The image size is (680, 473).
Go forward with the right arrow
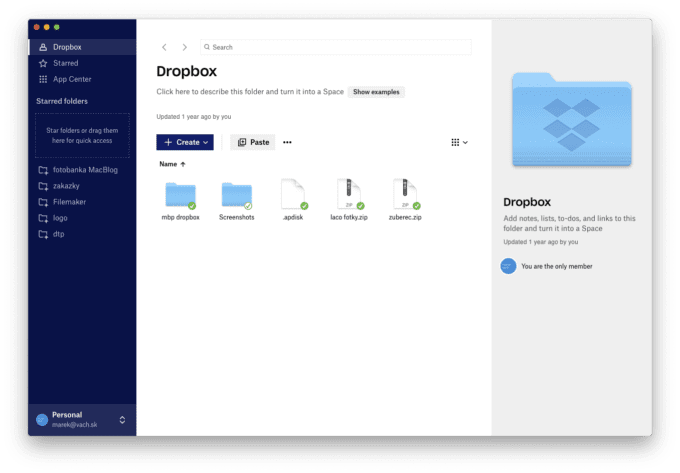184,47
